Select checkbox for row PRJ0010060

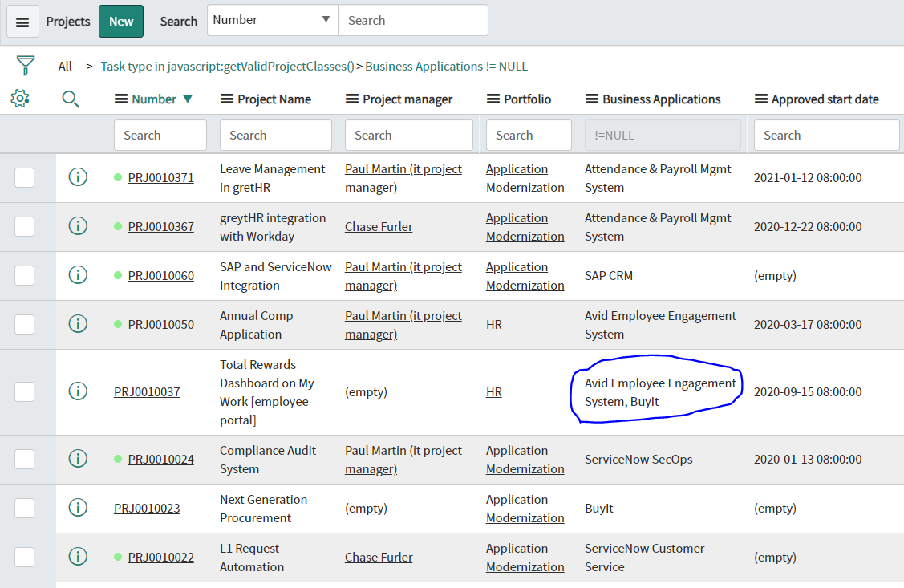24,276
